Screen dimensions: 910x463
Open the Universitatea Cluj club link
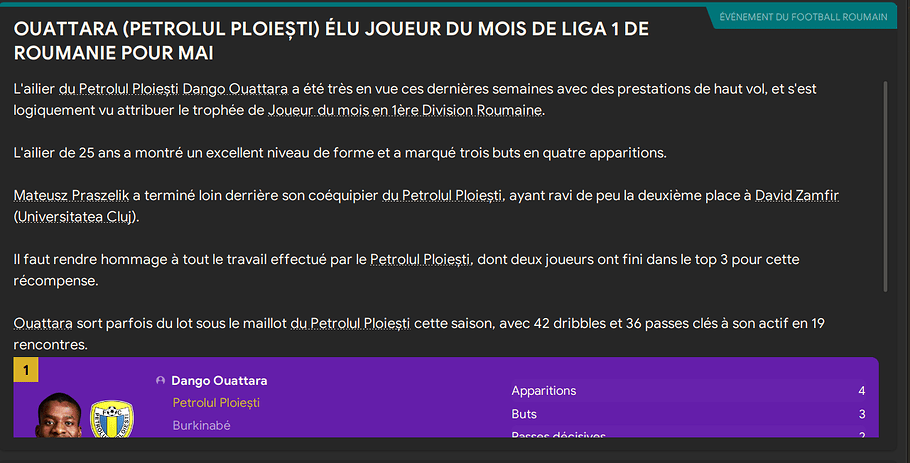79,216
